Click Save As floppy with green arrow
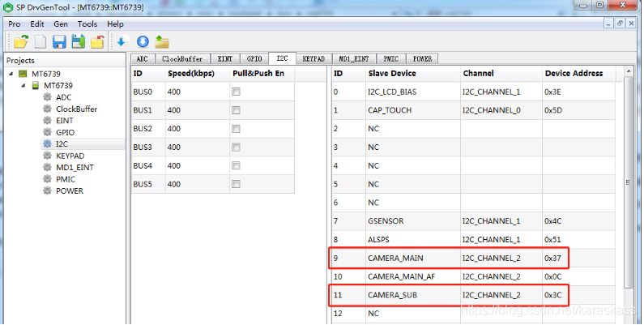Image resolution: width=644 pixels, height=325 pixels. tap(79, 41)
